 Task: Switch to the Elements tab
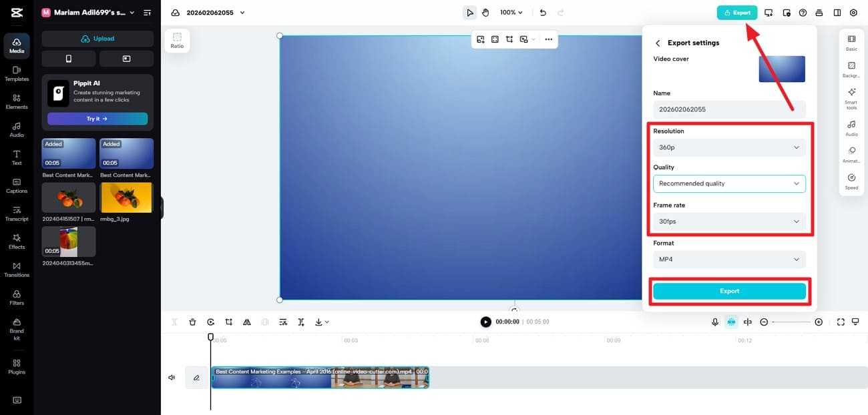[x=17, y=101]
